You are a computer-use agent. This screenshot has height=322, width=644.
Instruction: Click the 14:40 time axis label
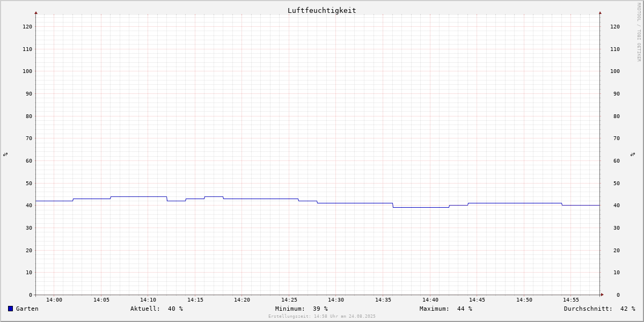(x=430, y=300)
